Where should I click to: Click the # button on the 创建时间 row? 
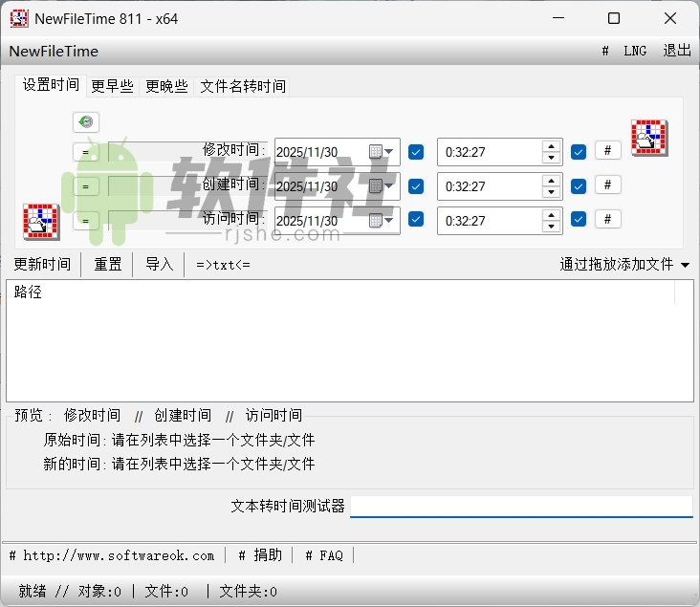pyautogui.click(x=607, y=184)
